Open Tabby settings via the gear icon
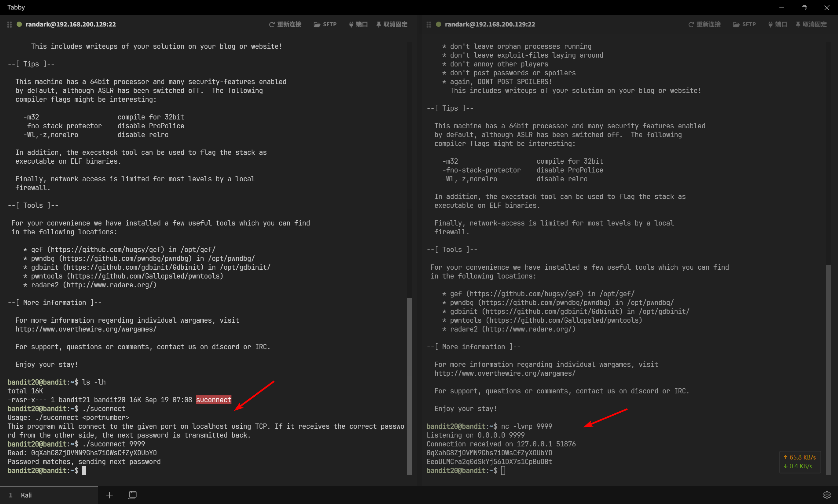 tap(827, 495)
